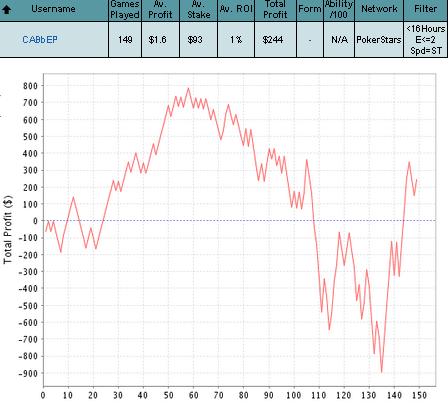The height and width of the screenshot is (405, 448).
Task: Select the $93 average stake cell
Action: [x=198, y=40]
